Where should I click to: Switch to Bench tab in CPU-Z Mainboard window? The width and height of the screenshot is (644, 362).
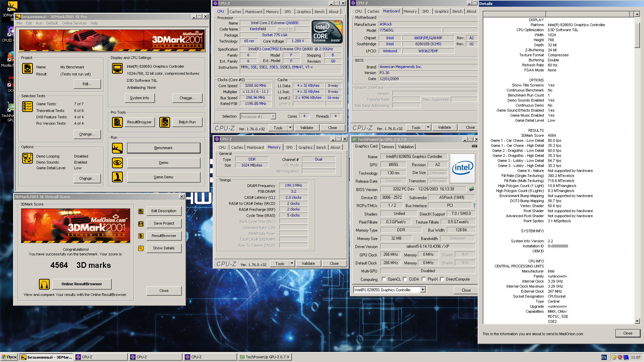click(x=457, y=11)
